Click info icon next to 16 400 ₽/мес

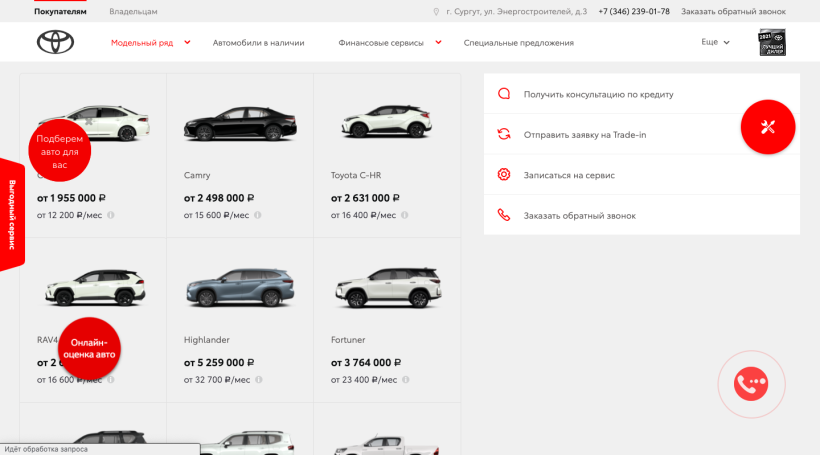click(405, 215)
